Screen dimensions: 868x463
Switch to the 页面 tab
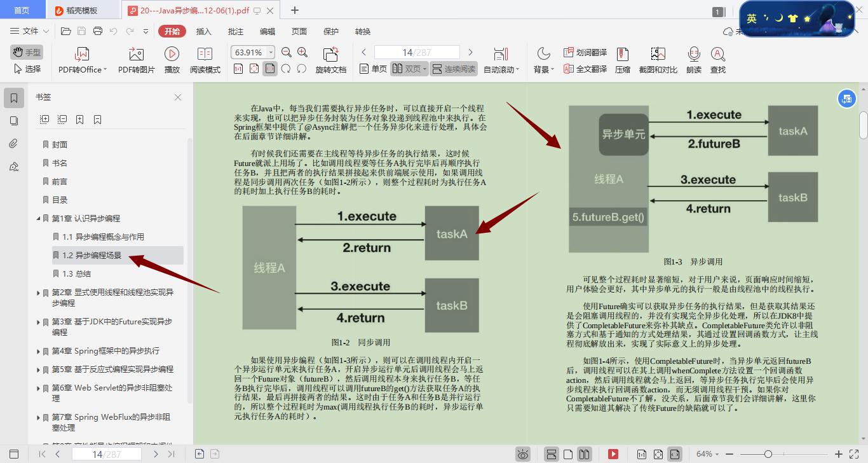[x=299, y=31]
